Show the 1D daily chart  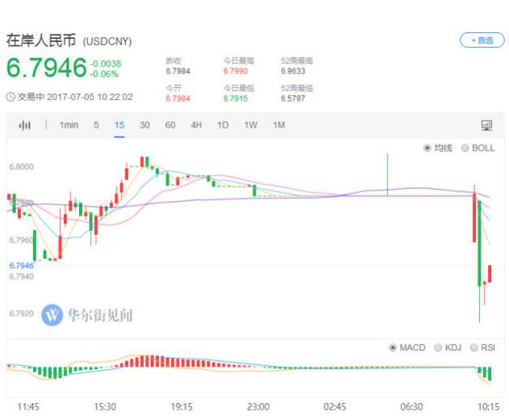(223, 125)
